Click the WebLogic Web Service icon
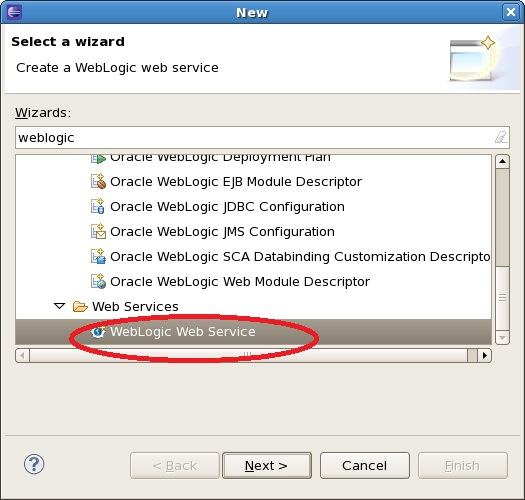The width and height of the screenshot is (525, 500). (x=98, y=332)
